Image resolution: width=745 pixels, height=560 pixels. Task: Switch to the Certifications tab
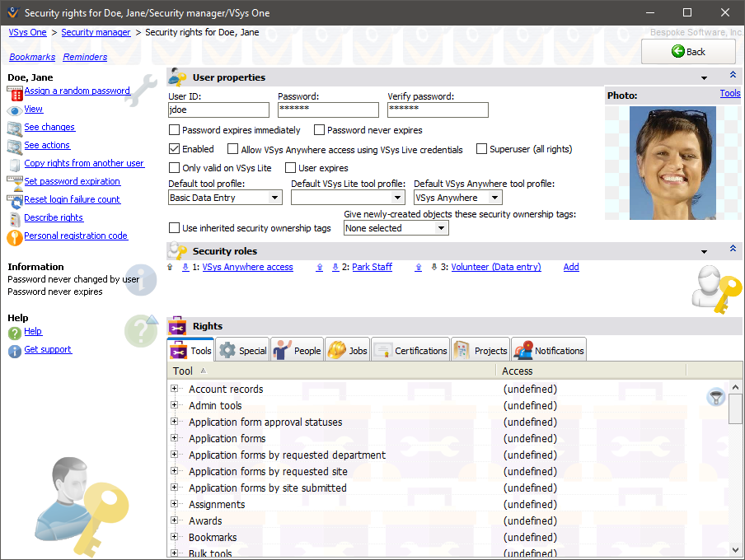pyautogui.click(x=410, y=350)
